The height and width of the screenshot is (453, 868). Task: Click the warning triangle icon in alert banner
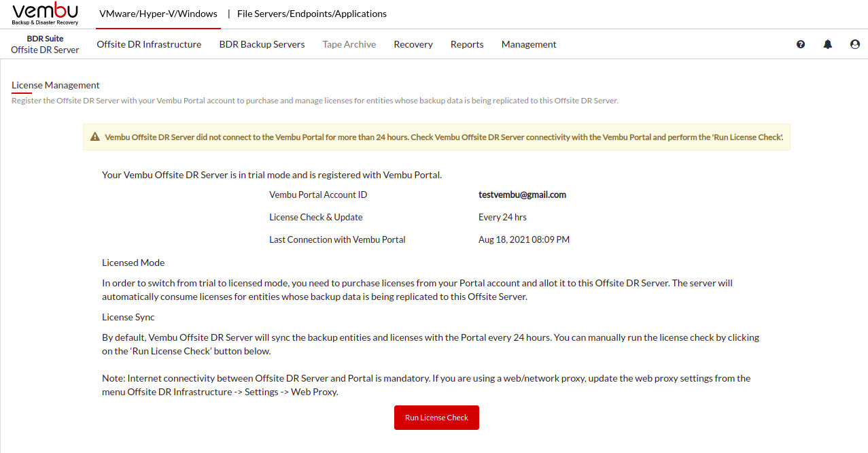pyautogui.click(x=95, y=137)
